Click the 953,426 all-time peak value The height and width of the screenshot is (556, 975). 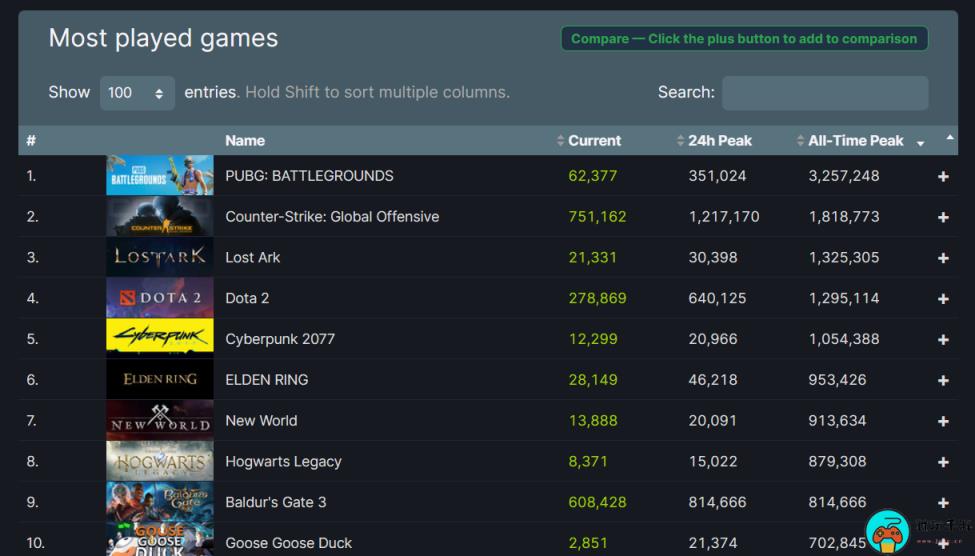pyautogui.click(x=837, y=379)
